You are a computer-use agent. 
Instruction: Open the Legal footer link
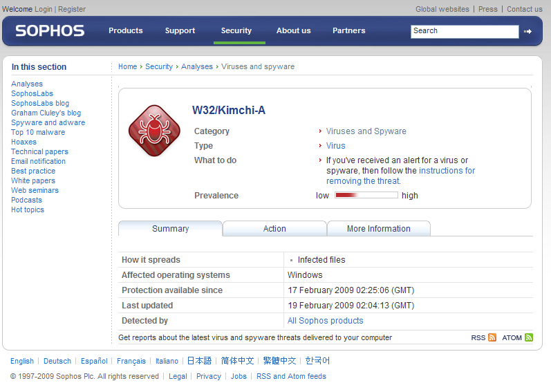[x=178, y=376]
